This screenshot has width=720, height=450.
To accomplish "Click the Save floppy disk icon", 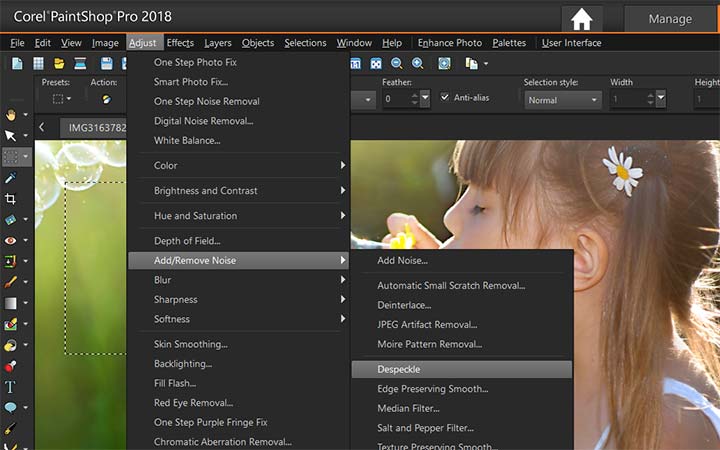I will coord(107,63).
